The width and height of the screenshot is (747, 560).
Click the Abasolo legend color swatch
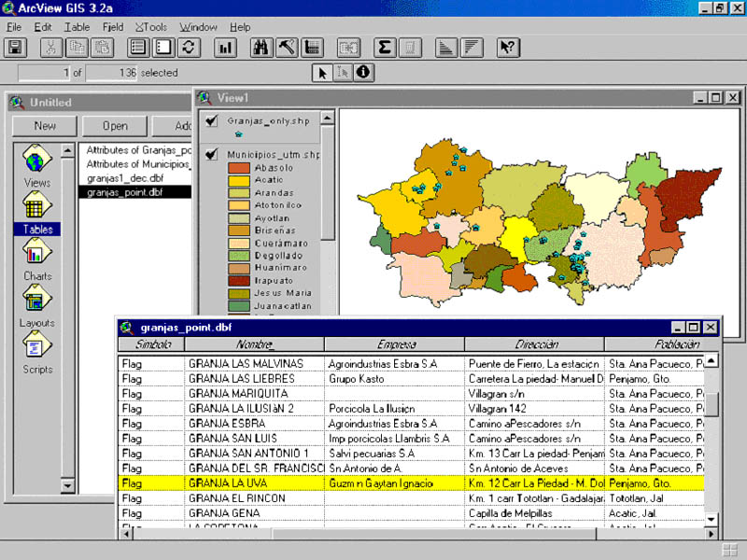(239, 168)
